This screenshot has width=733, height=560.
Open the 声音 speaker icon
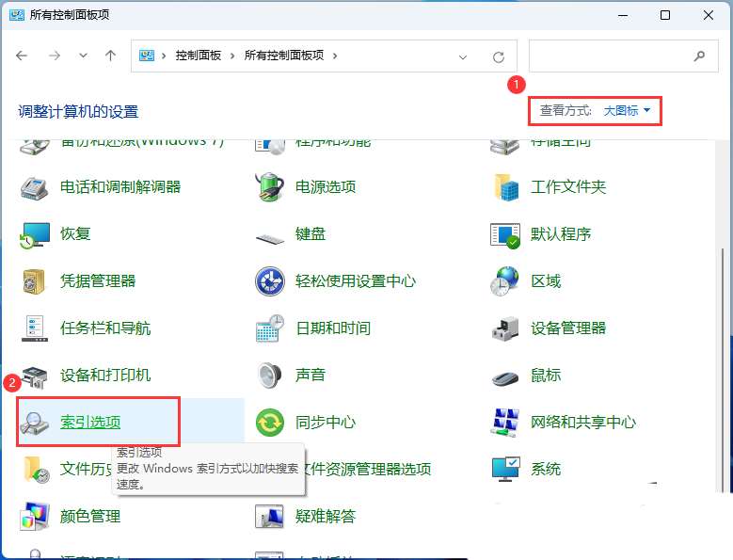click(x=270, y=375)
